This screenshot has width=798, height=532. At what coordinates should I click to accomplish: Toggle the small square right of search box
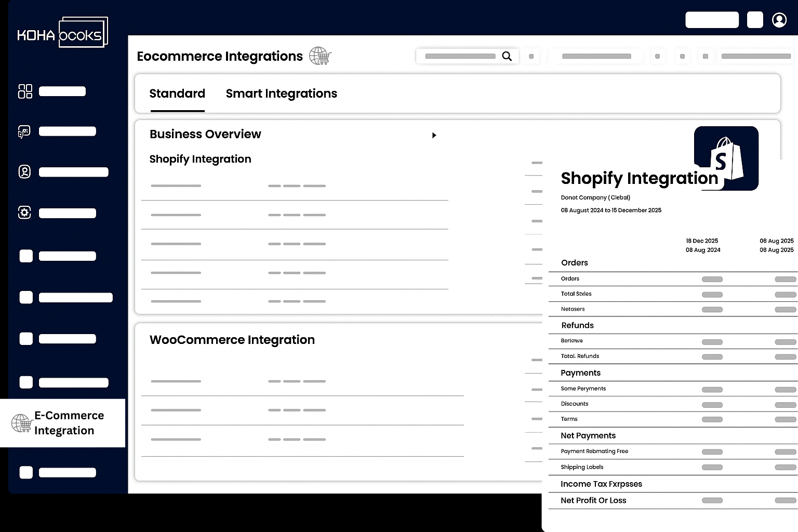click(x=531, y=56)
